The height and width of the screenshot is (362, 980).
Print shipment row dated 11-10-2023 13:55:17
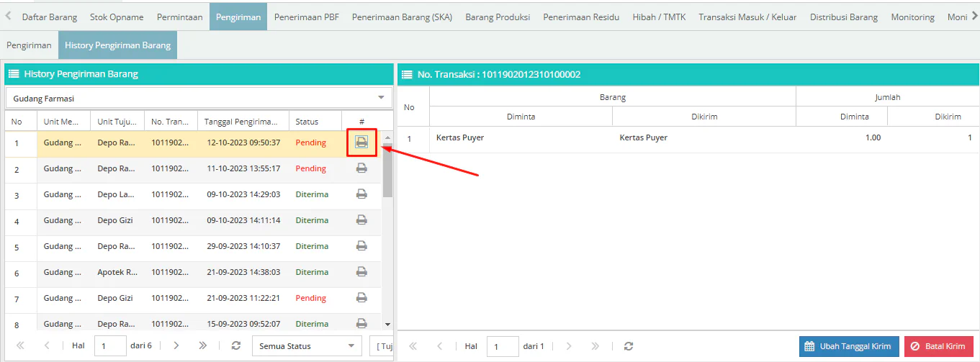361,168
